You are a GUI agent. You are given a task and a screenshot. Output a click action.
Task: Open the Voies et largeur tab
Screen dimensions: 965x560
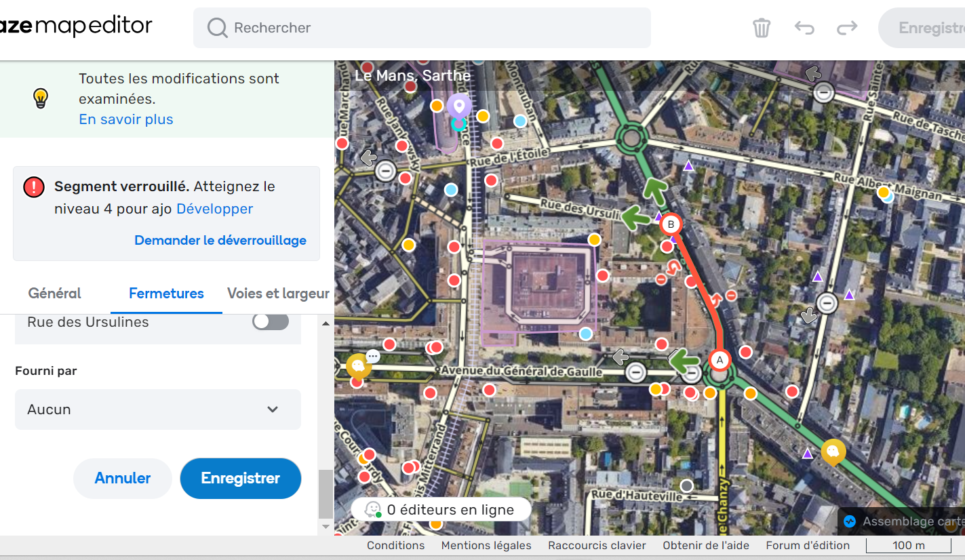pos(278,294)
